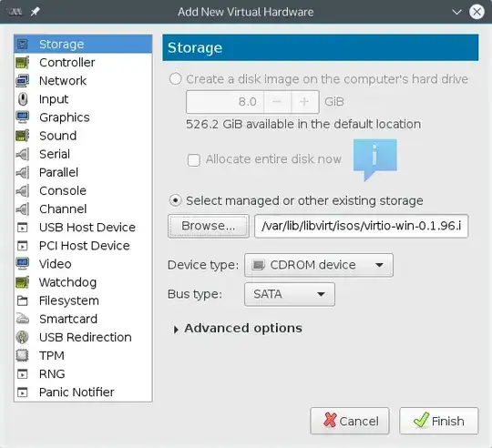Select PCI Host Device entry
Screen dimensions: 492x448
click(83, 246)
